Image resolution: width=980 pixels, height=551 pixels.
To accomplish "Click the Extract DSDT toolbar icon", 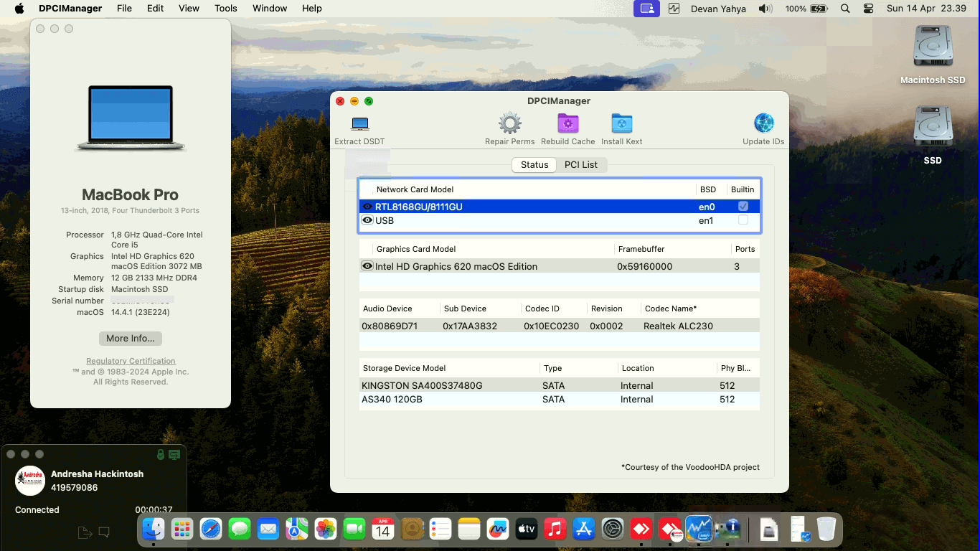I will click(x=360, y=123).
